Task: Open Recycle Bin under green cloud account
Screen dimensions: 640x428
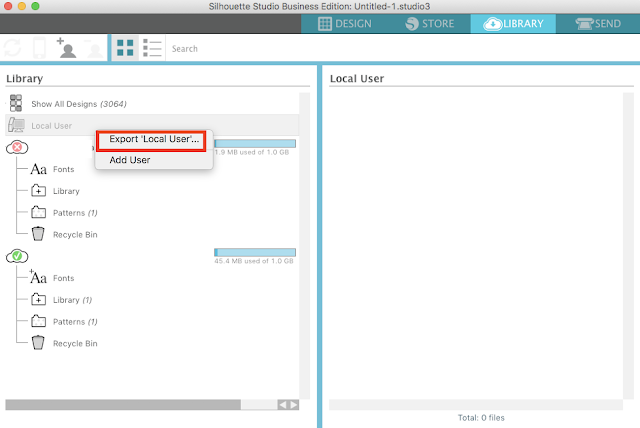Action: tap(75, 344)
